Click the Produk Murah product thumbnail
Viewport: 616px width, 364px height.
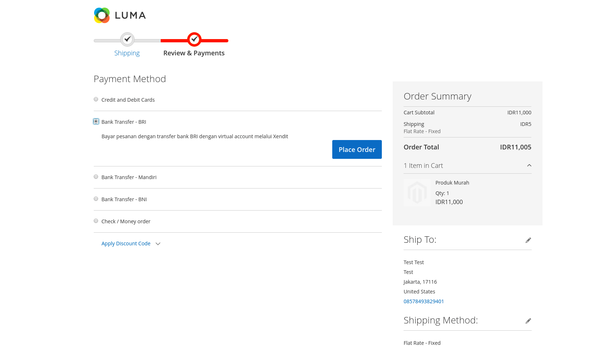tap(417, 192)
